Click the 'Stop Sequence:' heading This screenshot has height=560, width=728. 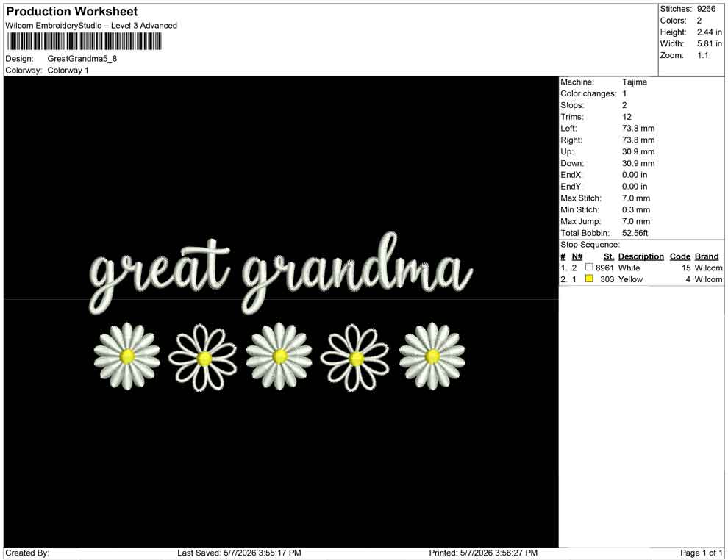[x=590, y=245]
